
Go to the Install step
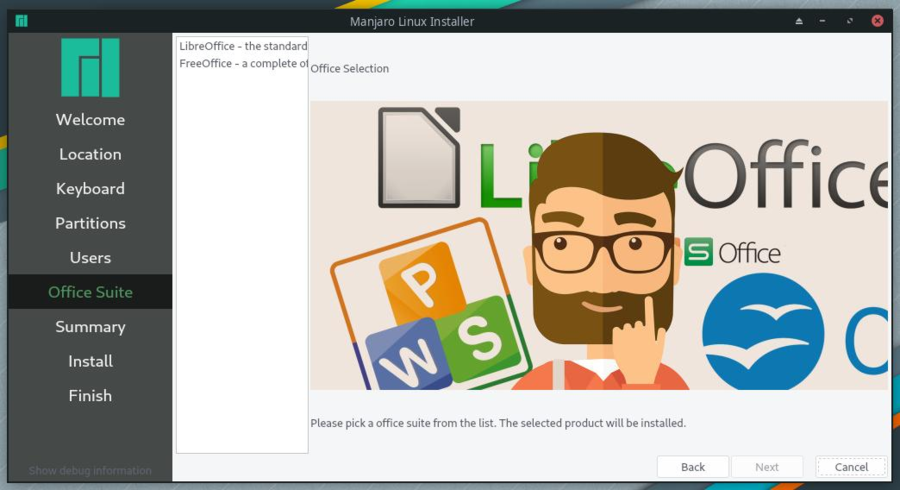(90, 360)
